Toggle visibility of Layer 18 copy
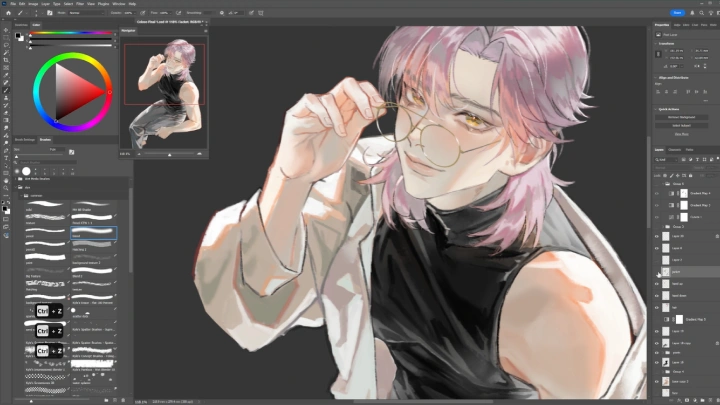This screenshot has width=720, height=405. (x=657, y=343)
